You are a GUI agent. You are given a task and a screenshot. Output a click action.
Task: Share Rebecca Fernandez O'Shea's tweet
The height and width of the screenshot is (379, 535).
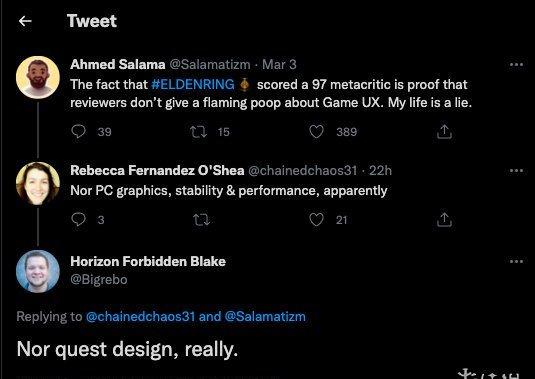click(444, 220)
